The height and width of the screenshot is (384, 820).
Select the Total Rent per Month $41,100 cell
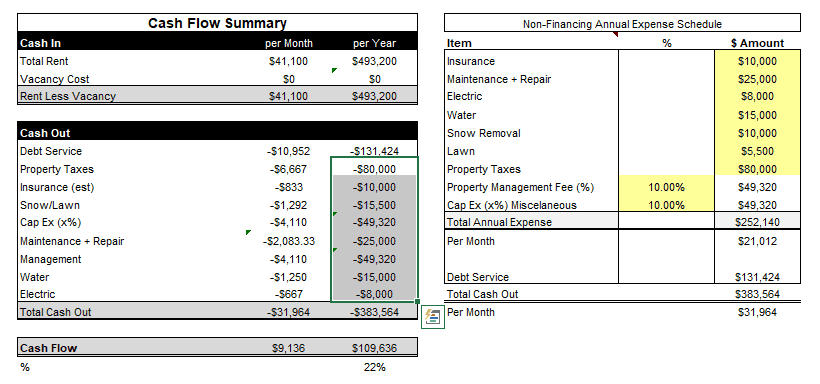pyautogui.click(x=288, y=61)
